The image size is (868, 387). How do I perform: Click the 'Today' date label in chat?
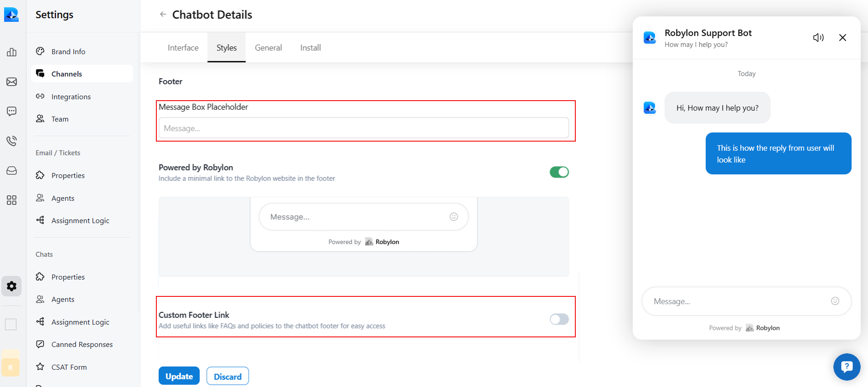pyautogui.click(x=747, y=74)
